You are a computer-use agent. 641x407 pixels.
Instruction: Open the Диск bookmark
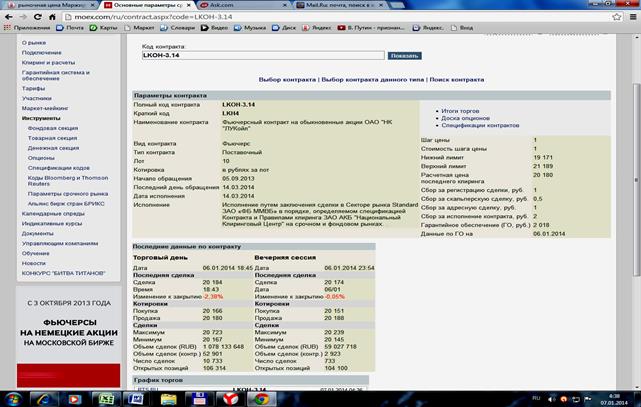tap(284, 28)
